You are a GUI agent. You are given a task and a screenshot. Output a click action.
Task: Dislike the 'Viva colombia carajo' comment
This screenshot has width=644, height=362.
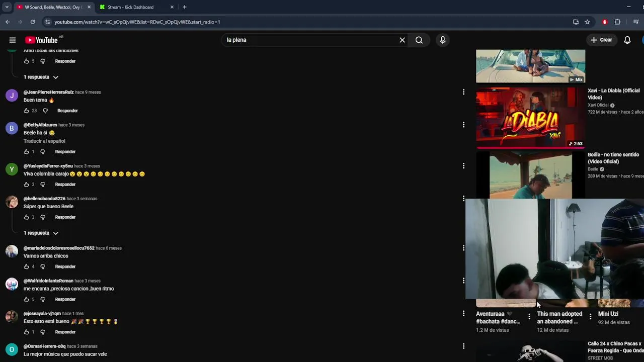43,185
